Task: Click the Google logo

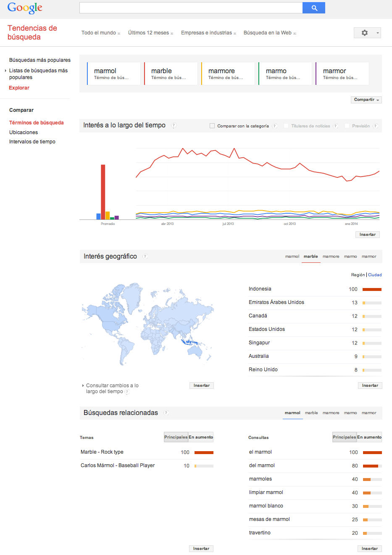Action: pos(25,8)
